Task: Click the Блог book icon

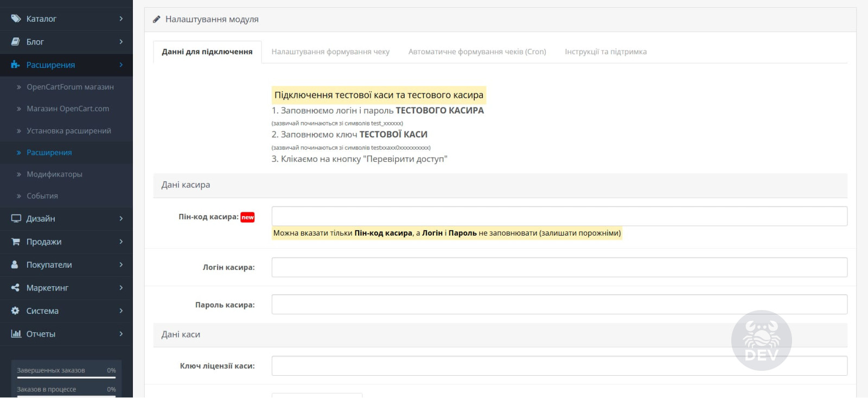Action: (x=16, y=42)
